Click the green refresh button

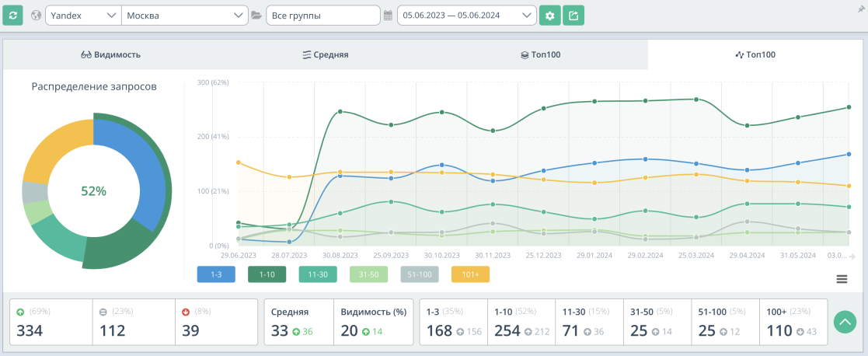12,16
